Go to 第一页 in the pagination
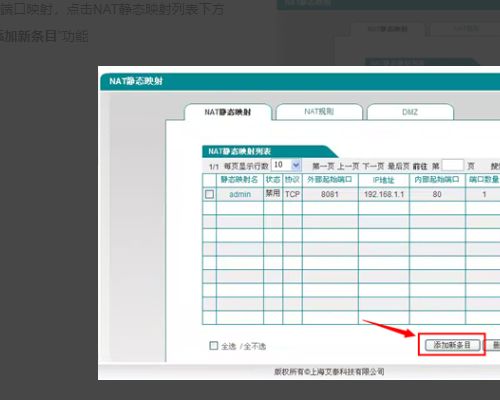The width and height of the screenshot is (500, 400). (x=323, y=166)
